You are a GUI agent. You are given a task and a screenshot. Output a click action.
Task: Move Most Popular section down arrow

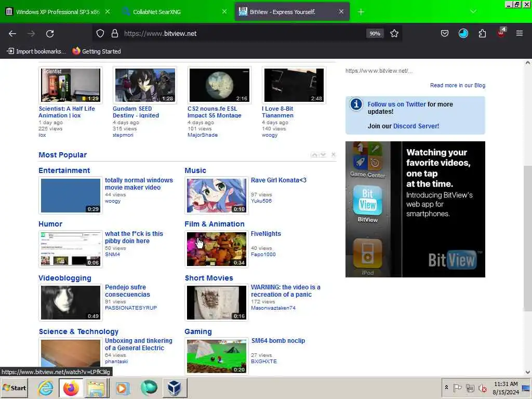point(323,155)
